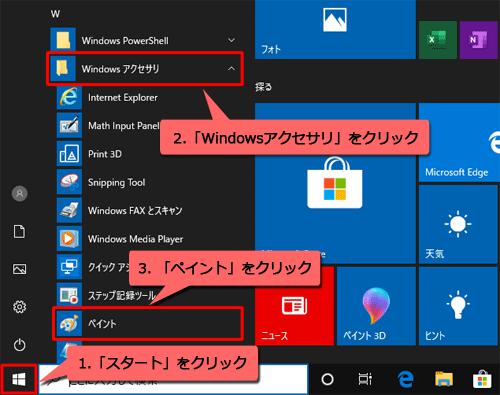Open the user account icon
Viewport: 500px width, 395px height.
(x=19, y=194)
